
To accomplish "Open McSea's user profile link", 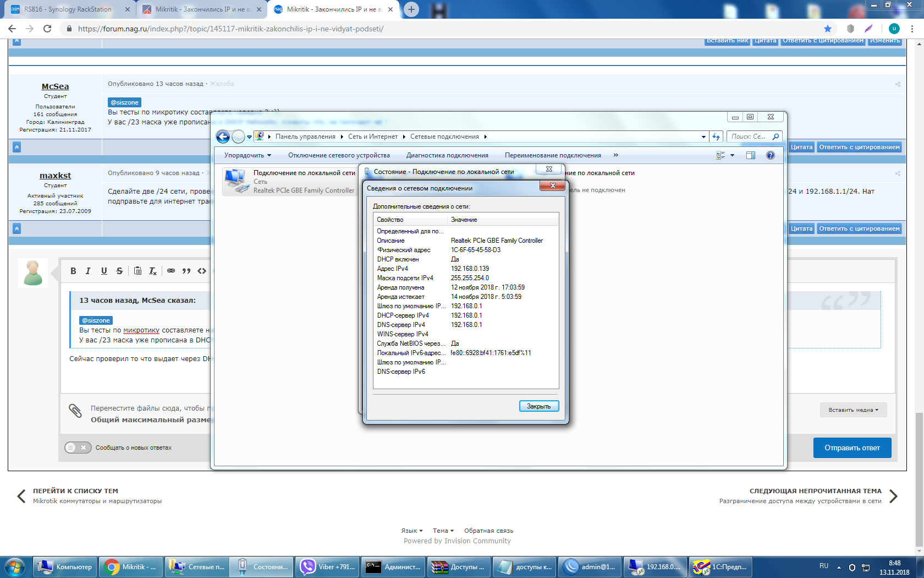I will click(x=55, y=86).
